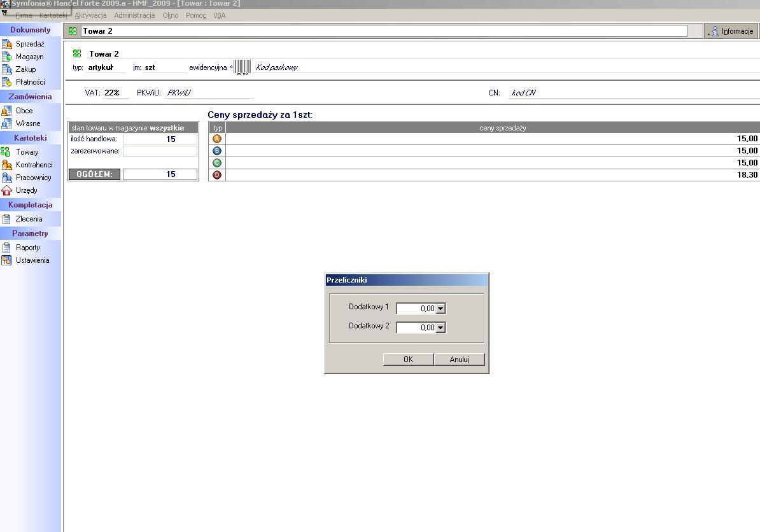This screenshot has height=532, width=760.
Task: Click the clover icon in the Towar 2 title bar
Action: [x=73, y=31]
